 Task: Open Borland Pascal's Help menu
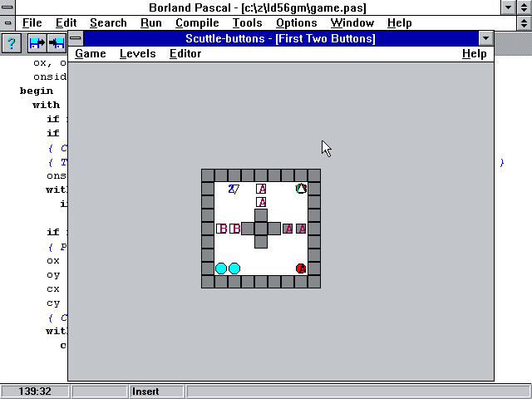click(x=399, y=22)
